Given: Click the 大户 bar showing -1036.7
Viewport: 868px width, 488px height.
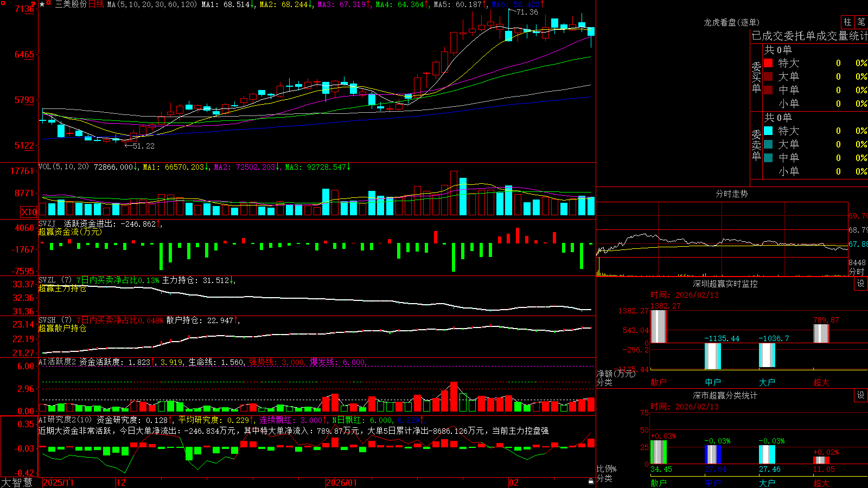Looking at the screenshot, I should coord(767,355).
